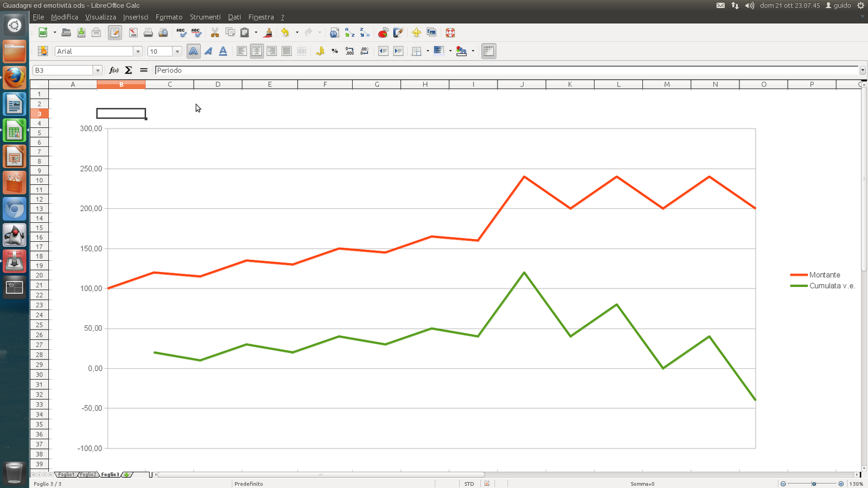Open the Styles and Formatting panel
Screen dimensions: 868x488
[x=43, y=51]
